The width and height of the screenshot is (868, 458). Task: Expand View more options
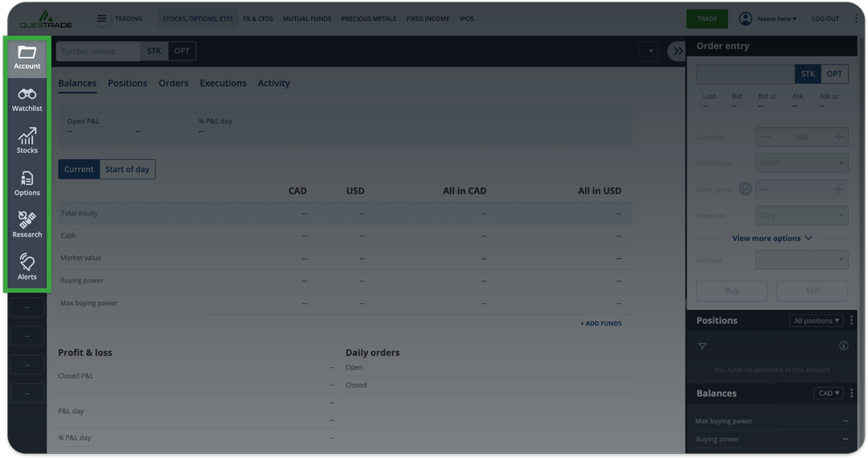772,239
